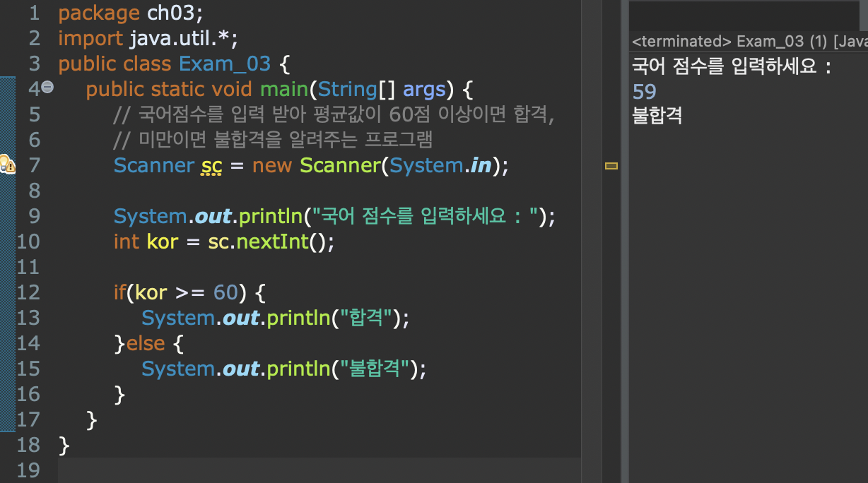The height and width of the screenshot is (483, 868).
Task: Click the 'args' parameter name
Action: 425,89
